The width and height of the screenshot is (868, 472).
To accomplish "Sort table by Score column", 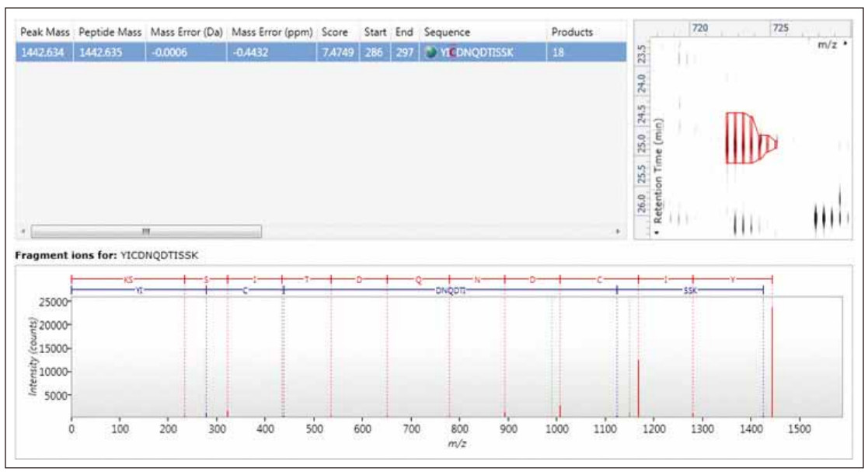I will (x=335, y=33).
